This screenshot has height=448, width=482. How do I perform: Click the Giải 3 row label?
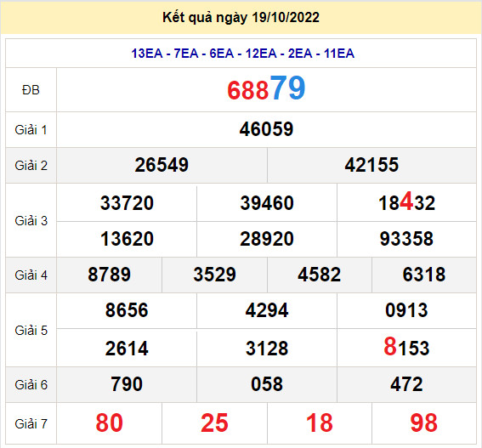pyautogui.click(x=31, y=221)
